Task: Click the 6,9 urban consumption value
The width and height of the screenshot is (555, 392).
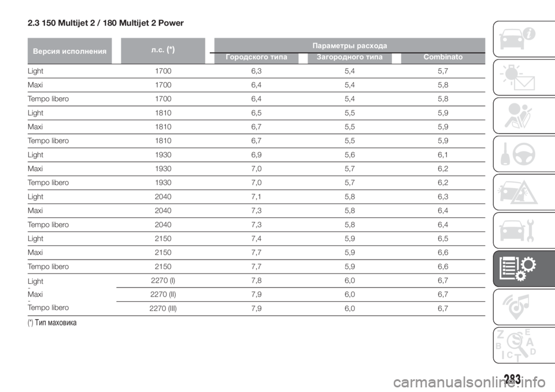Action: (256, 155)
